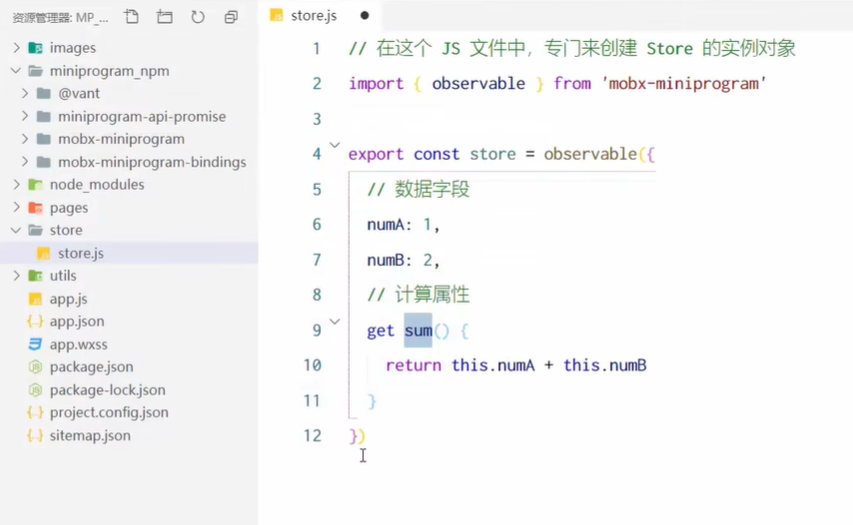Click the New File icon in explorer header
The width and height of the screenshot is (853, 525).
[x=131, y=17]
